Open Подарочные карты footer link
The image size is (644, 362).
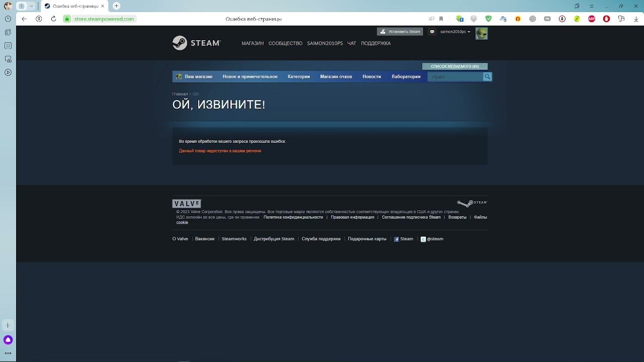pos(367,239)
